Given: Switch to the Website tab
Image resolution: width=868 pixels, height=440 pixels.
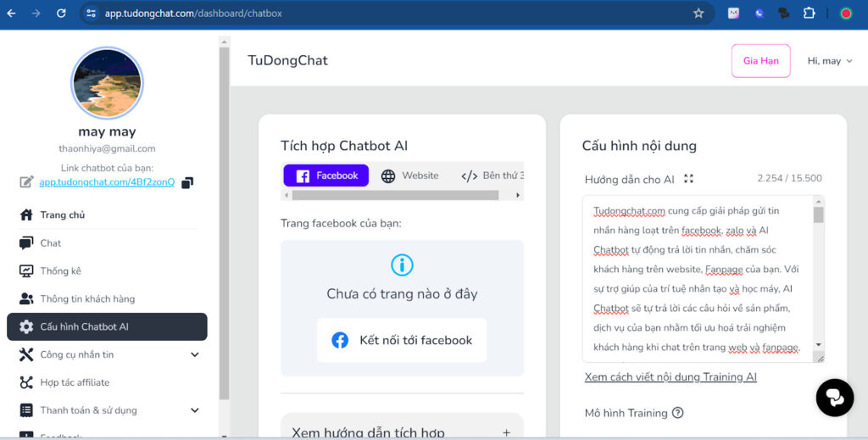Looking at the screenshot, I should click(x=409, y=175).
